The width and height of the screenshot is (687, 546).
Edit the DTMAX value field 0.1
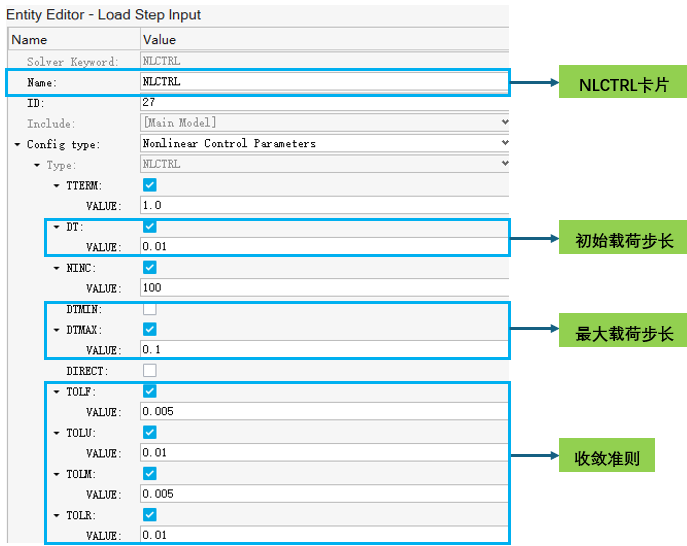[324, 349]
